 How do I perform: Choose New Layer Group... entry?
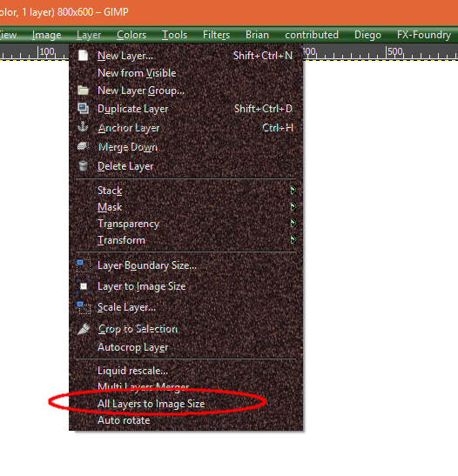point(185,91)
